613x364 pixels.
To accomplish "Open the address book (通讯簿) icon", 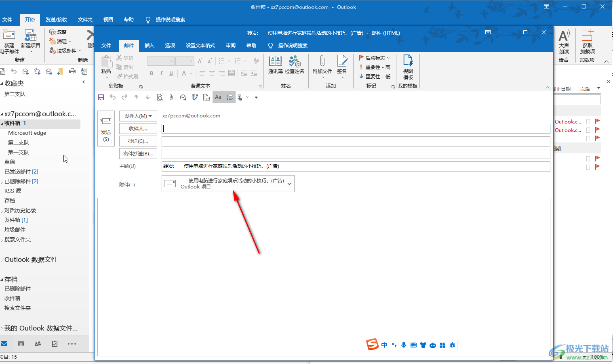I will (x=275, y=64).
